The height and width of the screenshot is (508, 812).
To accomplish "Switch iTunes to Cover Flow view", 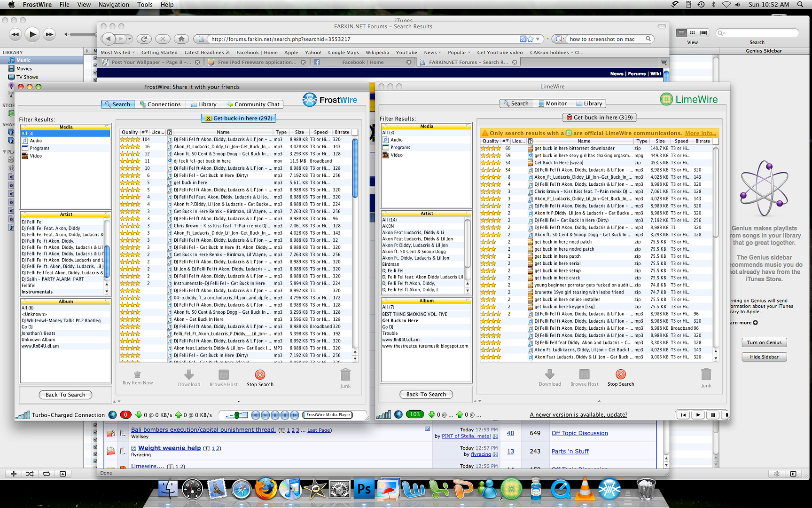I will (x=703, y=32).
